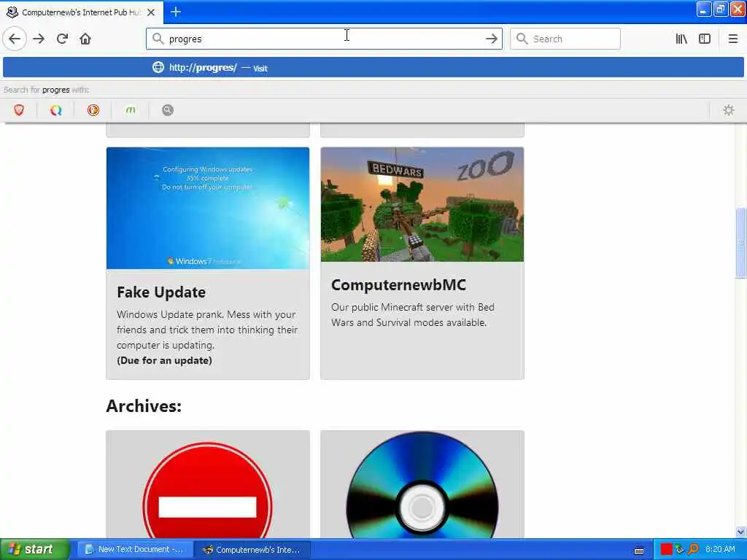Click the network connection tray icon
747x560 pixels.
(x=679, y=549)
